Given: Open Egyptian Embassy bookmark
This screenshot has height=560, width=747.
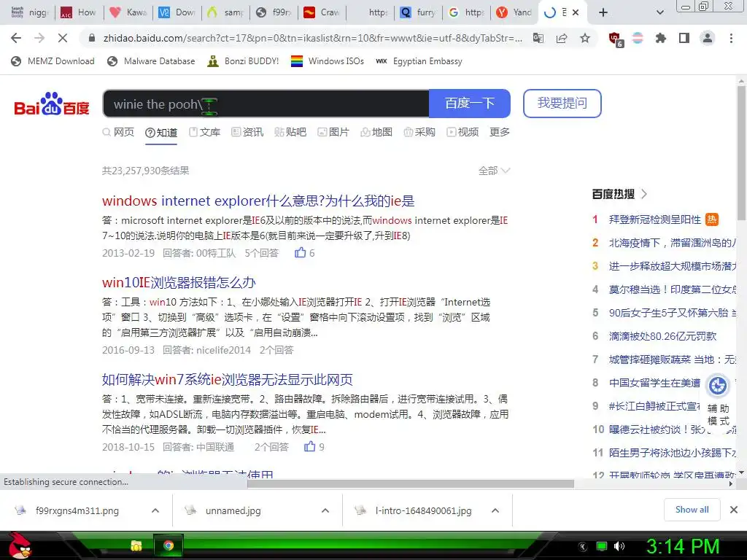Looking at the screenshot, I should (419, 61).
